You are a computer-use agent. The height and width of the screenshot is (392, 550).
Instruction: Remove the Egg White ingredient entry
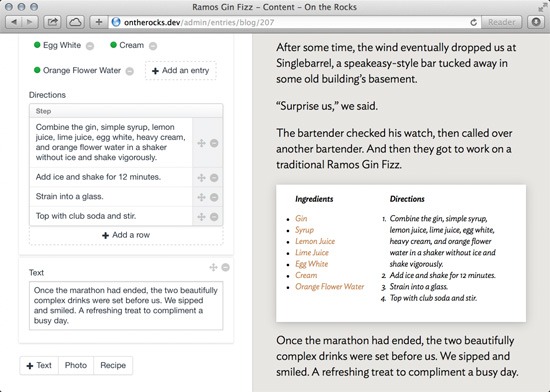[90, 46]
